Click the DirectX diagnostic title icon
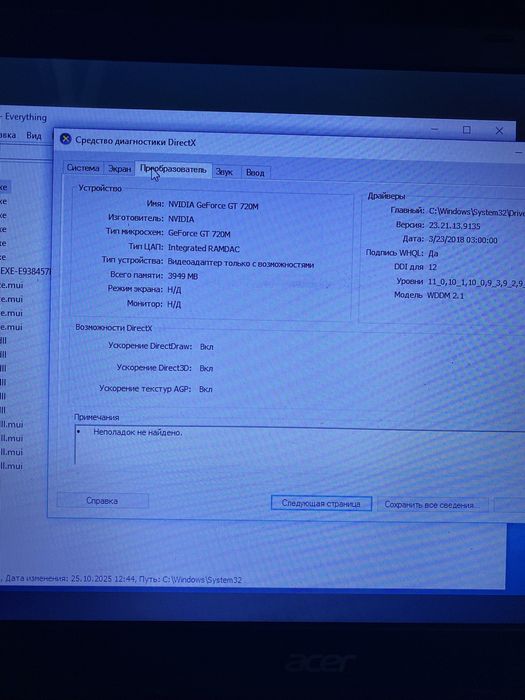 66,139
